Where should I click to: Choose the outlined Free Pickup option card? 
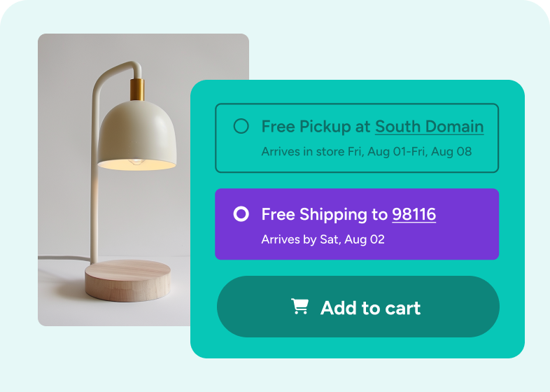coord(357,138)
